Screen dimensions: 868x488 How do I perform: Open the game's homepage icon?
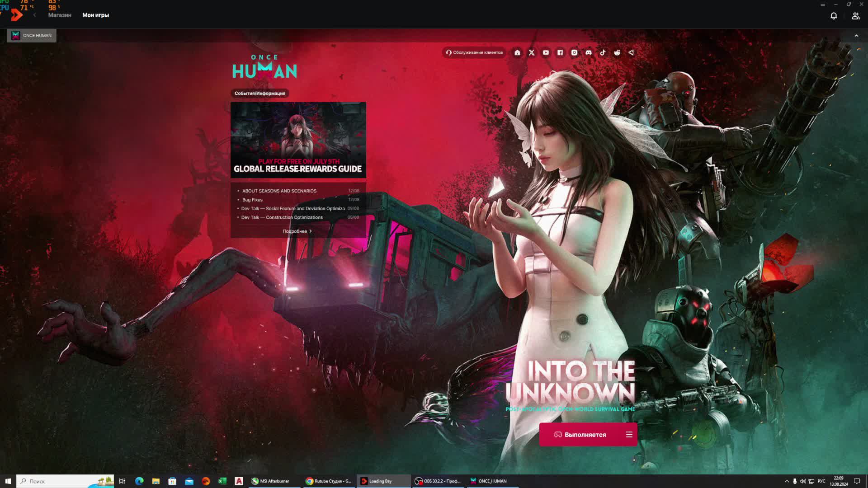click(517, 52)
